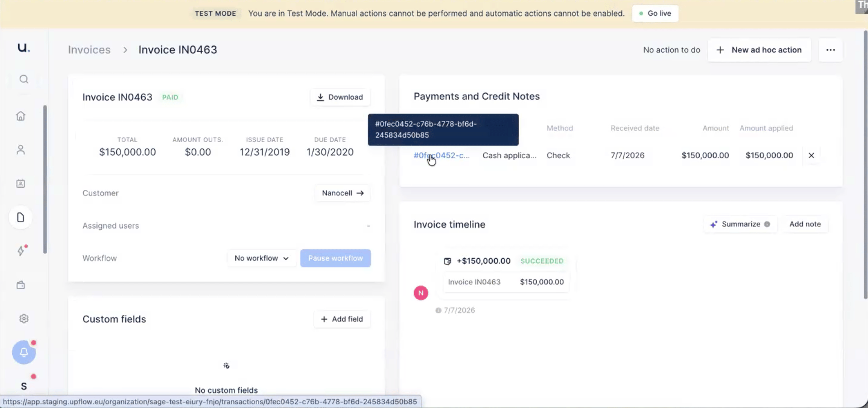
Task: Click the payment icon beside +$150,000.00
Action: [x=448, y=261]
